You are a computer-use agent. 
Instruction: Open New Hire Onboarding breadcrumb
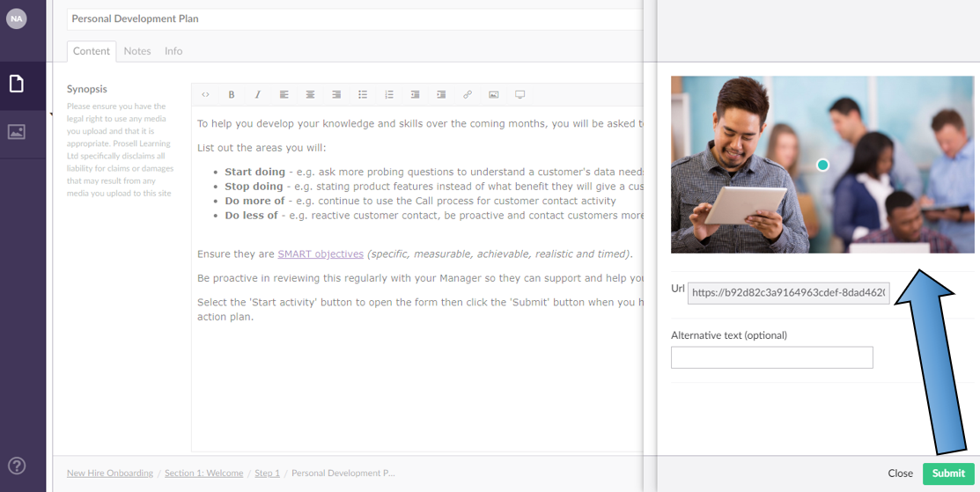pyautogui.click(x=110, y=474)
